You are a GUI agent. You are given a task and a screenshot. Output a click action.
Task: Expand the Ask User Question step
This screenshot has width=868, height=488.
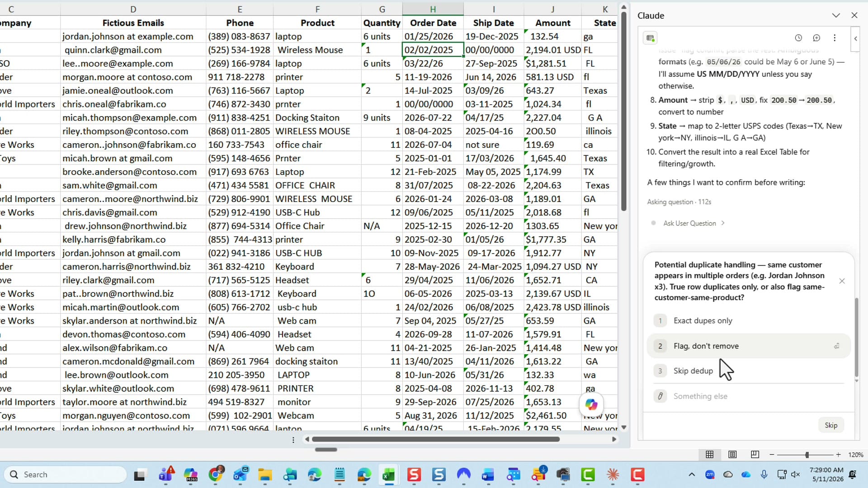693,223
